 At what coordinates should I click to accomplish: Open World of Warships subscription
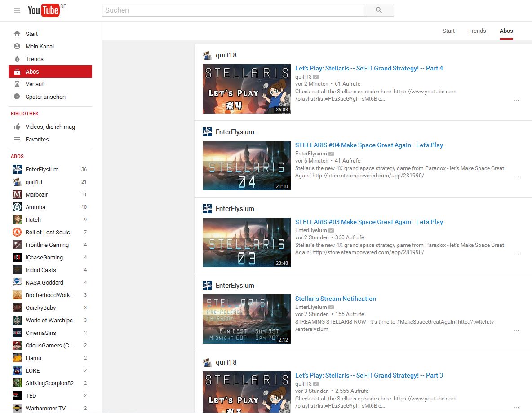pos(50,320)
